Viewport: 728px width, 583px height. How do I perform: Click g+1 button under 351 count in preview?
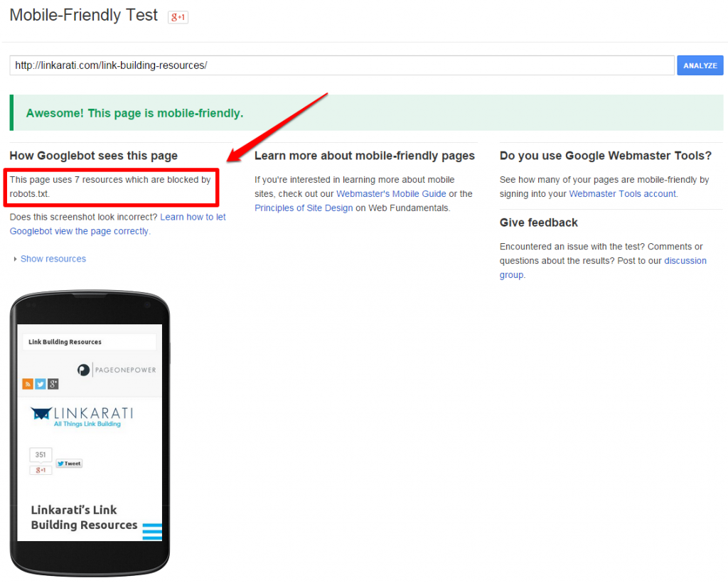click(x=41, y=470)
